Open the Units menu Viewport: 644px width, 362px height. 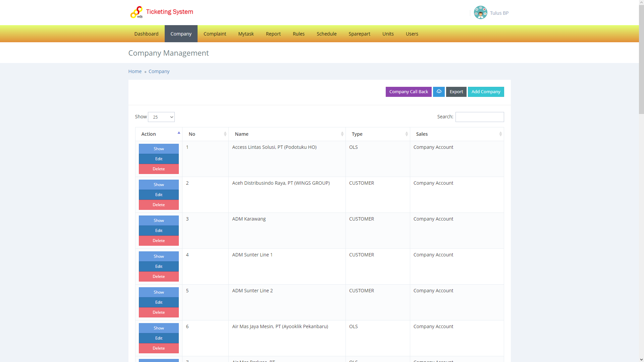point(388,34)
